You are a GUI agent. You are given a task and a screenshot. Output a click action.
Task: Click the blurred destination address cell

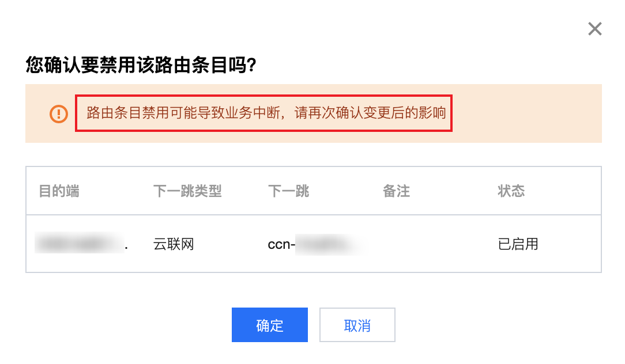coord(79,243)
